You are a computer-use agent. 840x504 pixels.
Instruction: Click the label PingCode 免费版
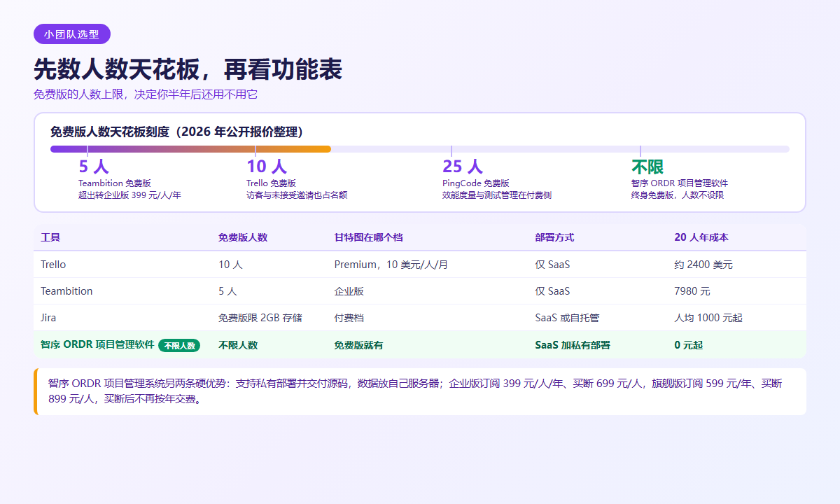pos(475,183)
